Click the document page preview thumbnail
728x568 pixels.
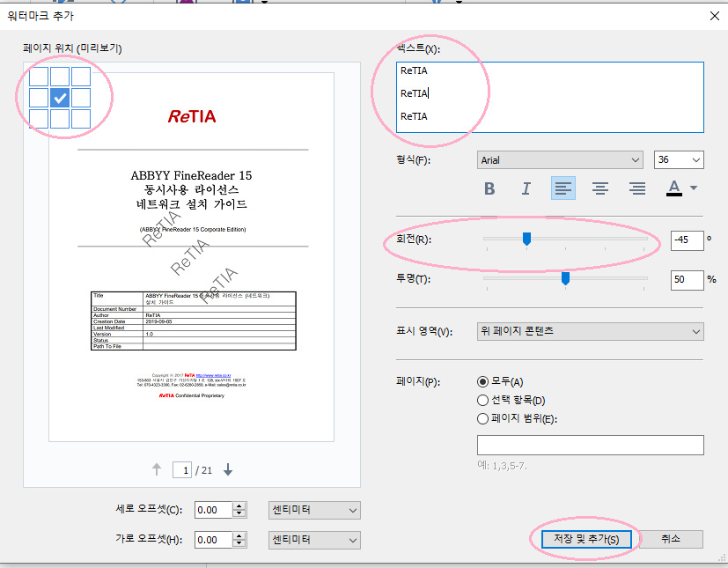191,257
